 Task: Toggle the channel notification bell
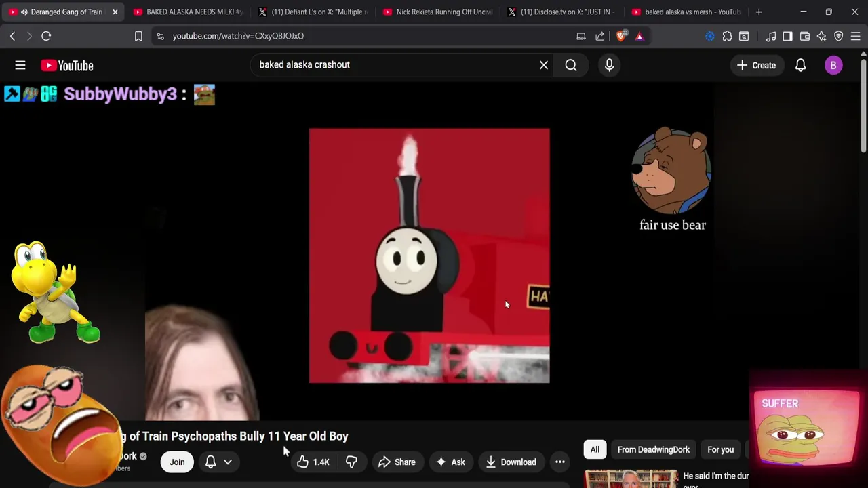(x=210, y=462)
